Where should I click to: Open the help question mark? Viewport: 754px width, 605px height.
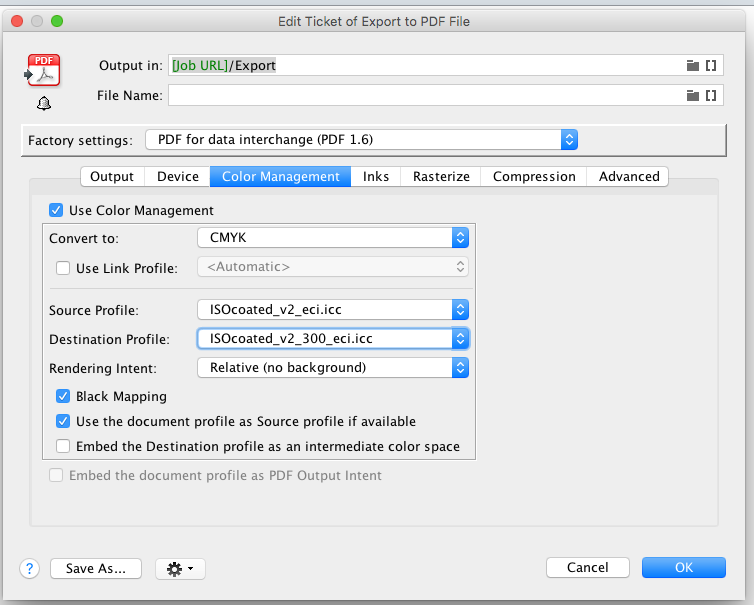pyautogui.click(x=29, y=568)
